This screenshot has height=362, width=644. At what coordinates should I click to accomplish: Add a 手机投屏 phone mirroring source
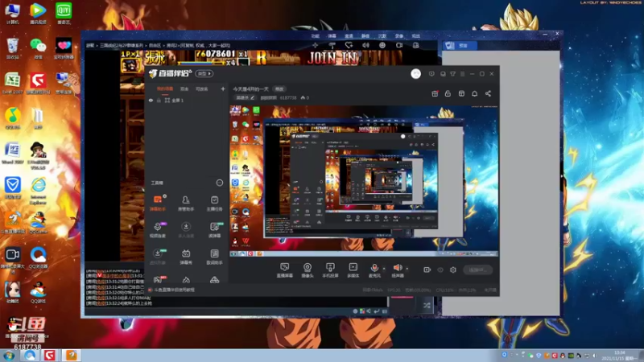(x=330, y=270)
